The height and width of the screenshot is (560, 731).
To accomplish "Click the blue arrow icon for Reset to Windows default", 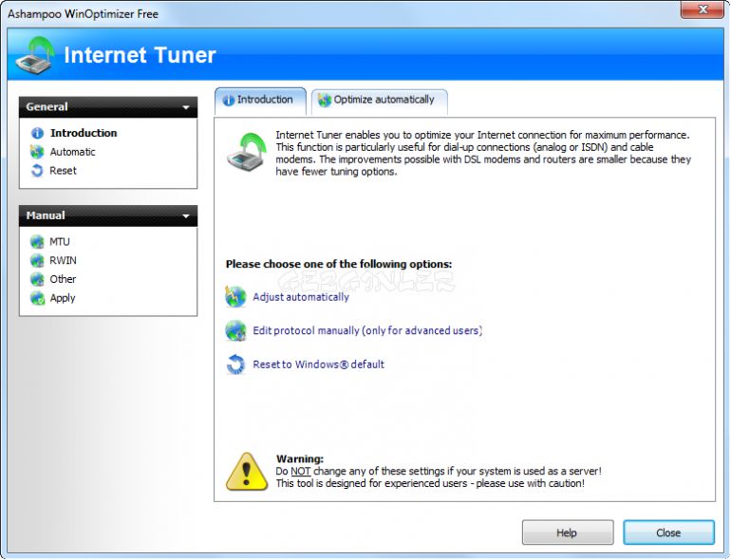I will click(235, 364).
